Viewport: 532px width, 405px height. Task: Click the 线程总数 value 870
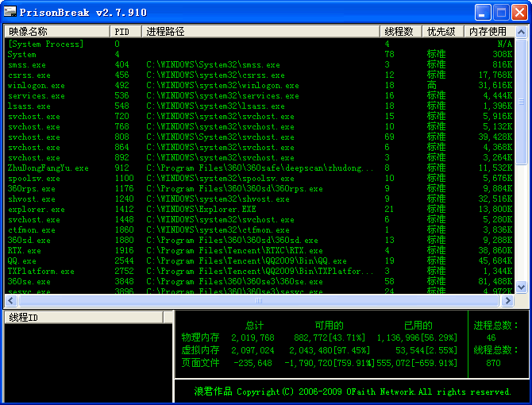click(493, 363)
